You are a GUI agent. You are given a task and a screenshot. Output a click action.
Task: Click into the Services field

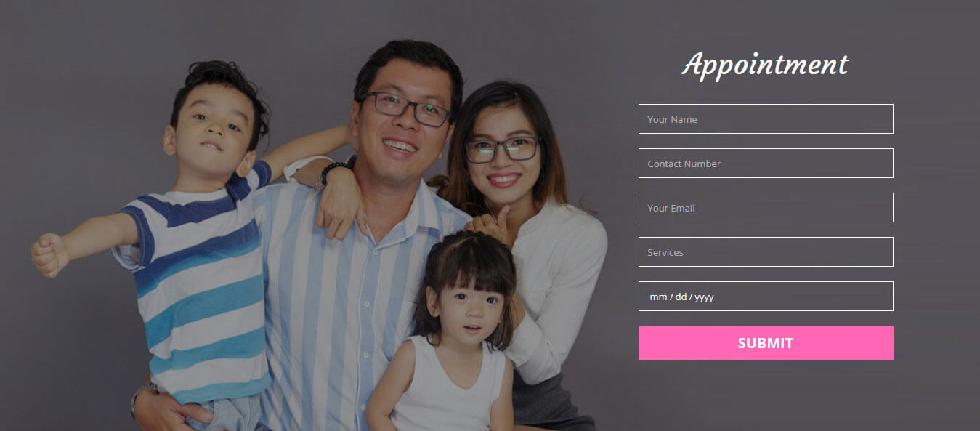766,251
